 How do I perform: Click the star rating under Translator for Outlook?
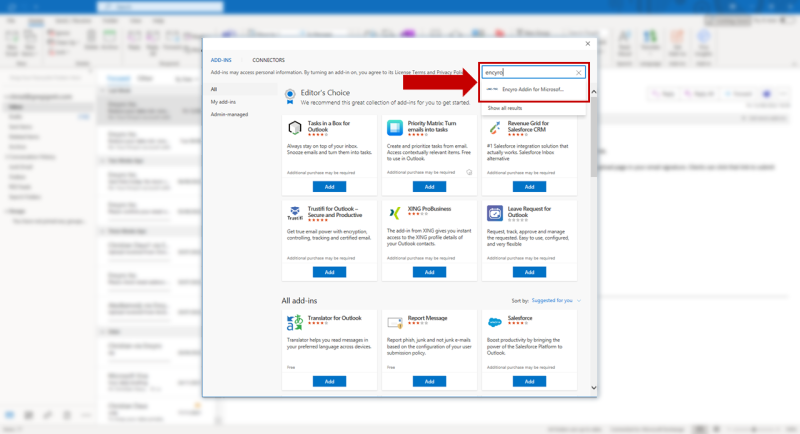click(x=317, y=323)
